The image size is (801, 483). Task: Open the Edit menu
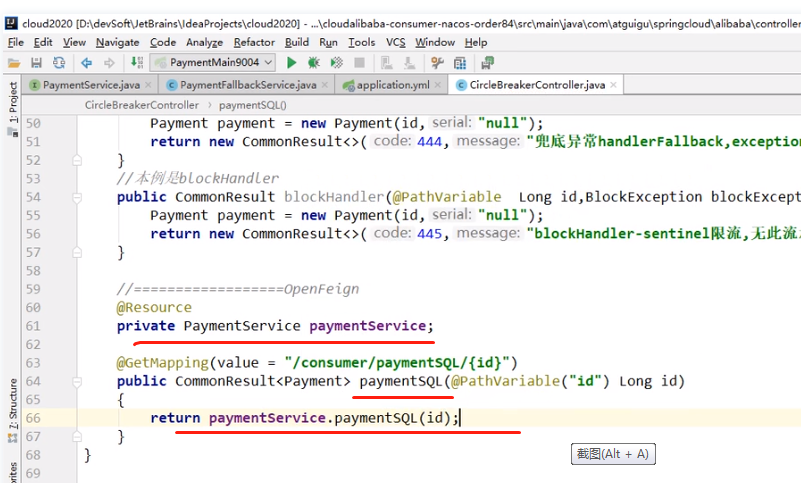43,42
